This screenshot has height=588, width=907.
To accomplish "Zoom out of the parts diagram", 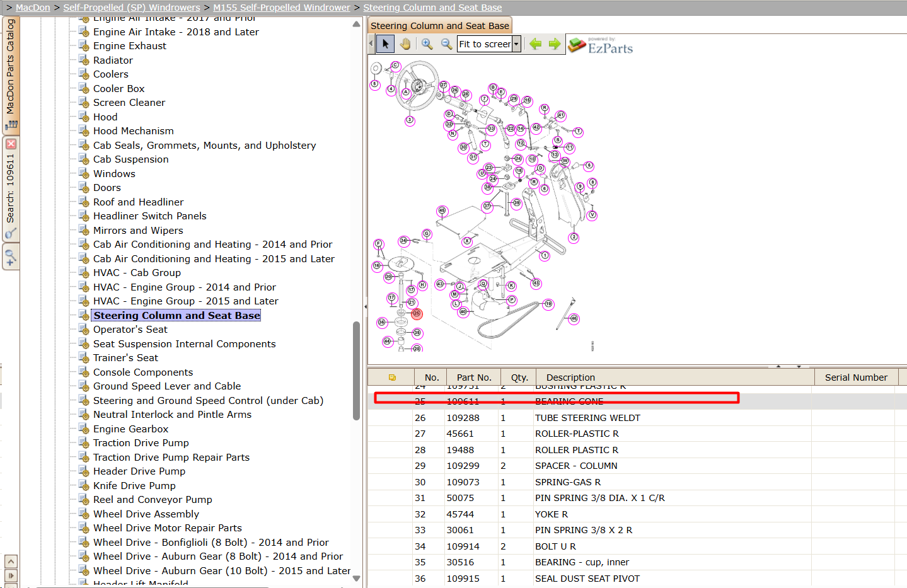I will point(446,44).
